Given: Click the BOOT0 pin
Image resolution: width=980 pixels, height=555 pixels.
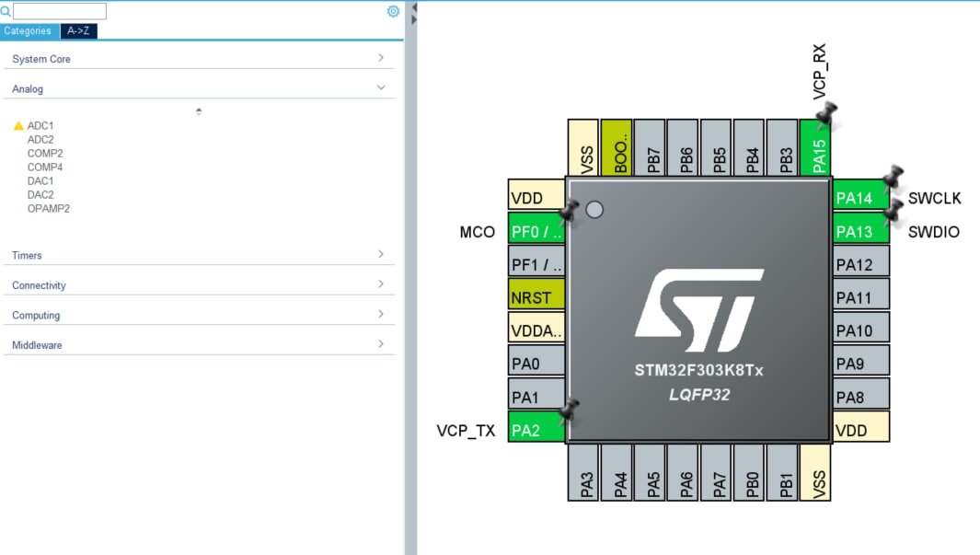Looking at the screenshot, I should point(617,148).
